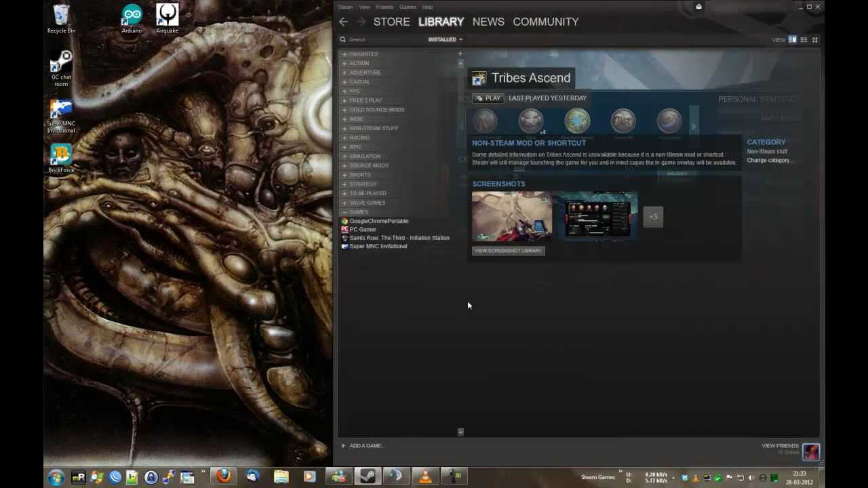868x488 pixels.
Task: Open the INSTALLED filter dropdown
Action: click(x=445, y=39)
